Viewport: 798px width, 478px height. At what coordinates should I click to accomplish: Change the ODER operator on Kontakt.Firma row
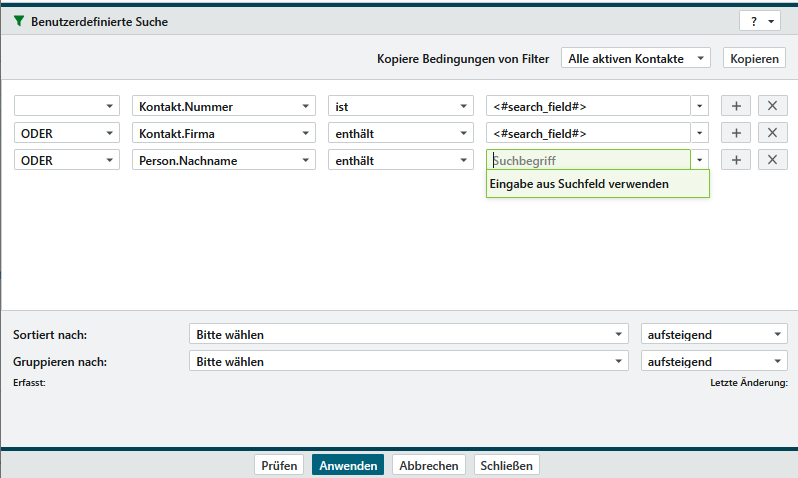point(66,133)
